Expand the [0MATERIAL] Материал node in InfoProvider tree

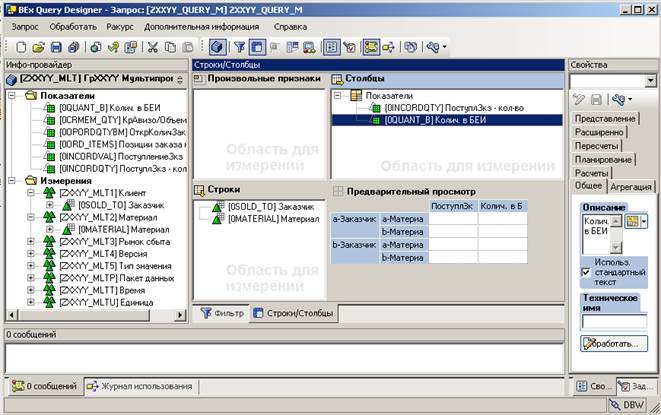[50, 229]
